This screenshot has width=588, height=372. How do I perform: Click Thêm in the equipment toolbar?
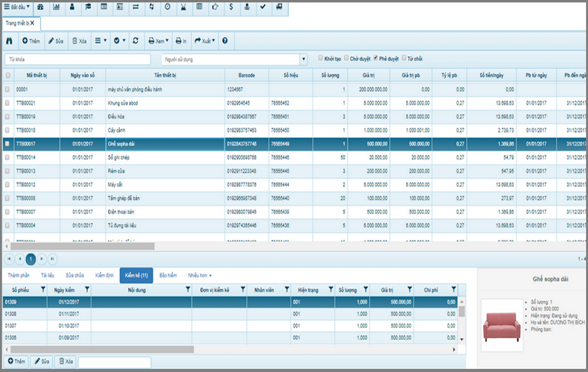pos(31,41)
